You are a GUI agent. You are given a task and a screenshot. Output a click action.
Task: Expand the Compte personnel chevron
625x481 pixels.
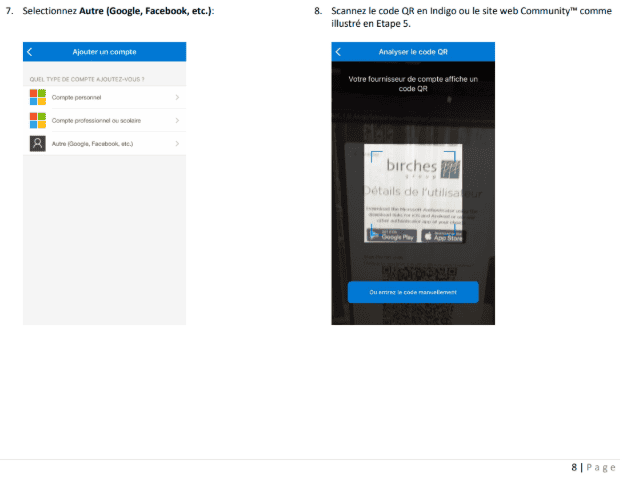pos(177,97)
